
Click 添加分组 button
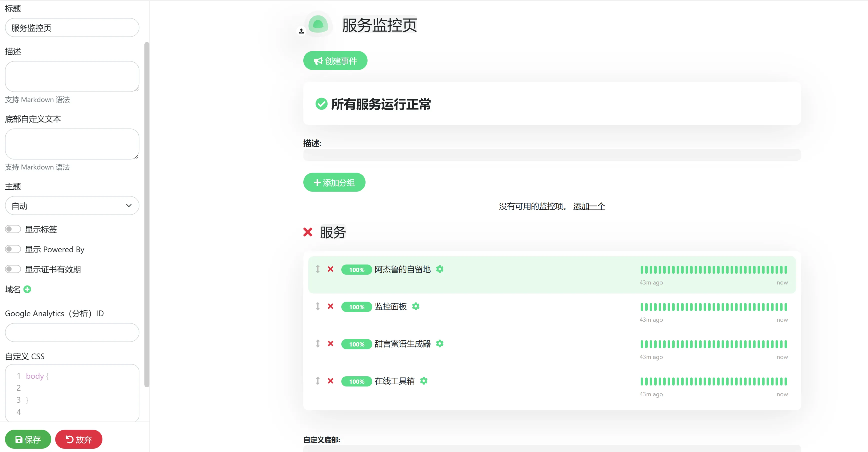(334, 182)
